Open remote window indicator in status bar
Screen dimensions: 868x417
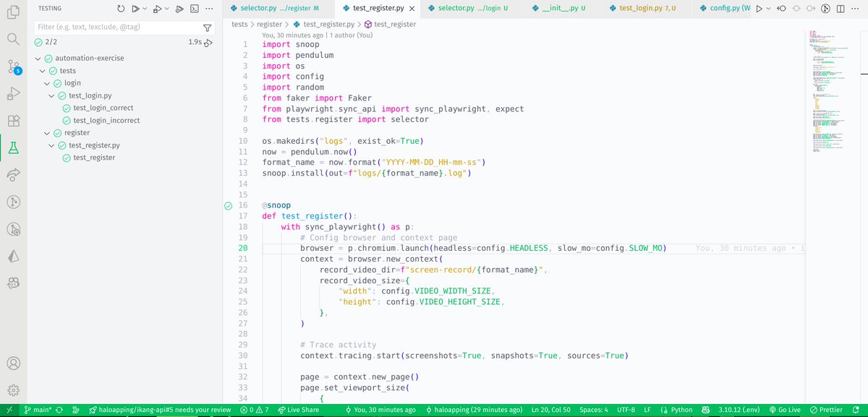pyautogui.click(x=9, y=410)
